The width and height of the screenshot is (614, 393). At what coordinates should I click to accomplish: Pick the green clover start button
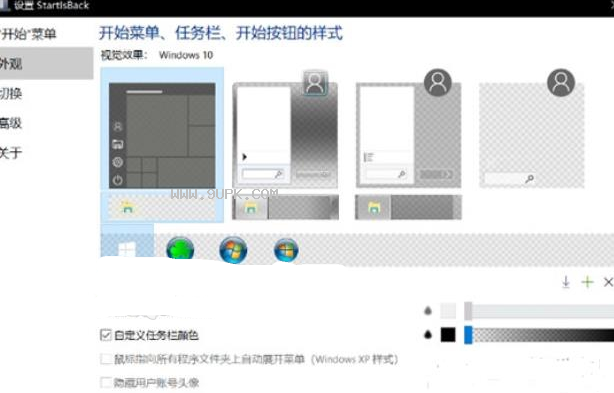pos(180,249)
